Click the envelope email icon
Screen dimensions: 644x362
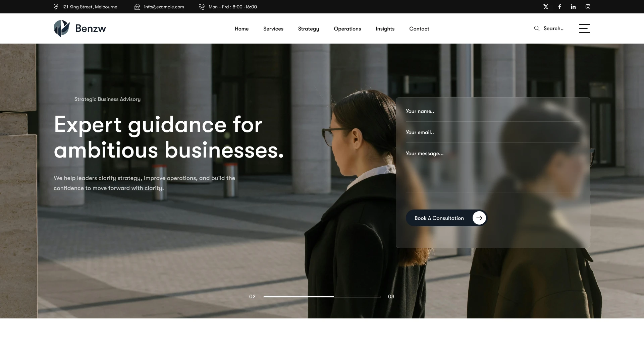coord(137,7)
